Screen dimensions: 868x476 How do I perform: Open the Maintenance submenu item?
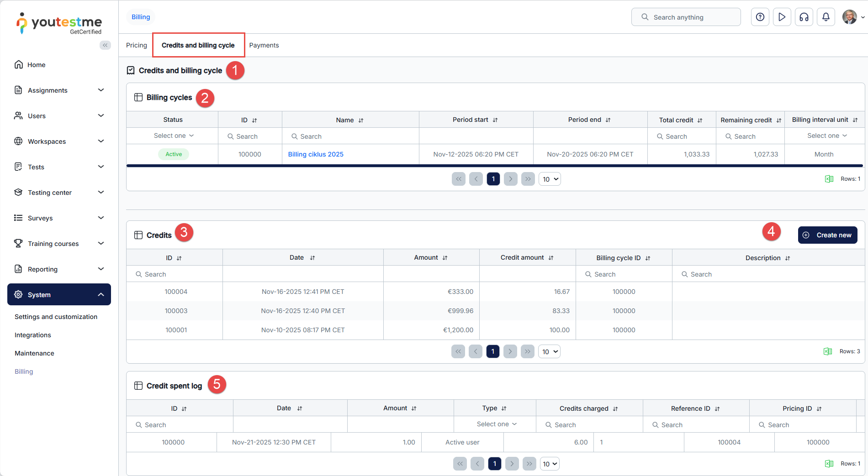(x=34, y=353)
